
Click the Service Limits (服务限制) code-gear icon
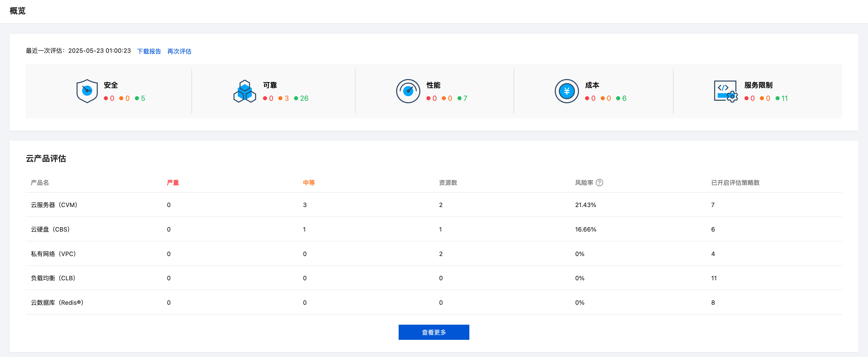(726, 91)
